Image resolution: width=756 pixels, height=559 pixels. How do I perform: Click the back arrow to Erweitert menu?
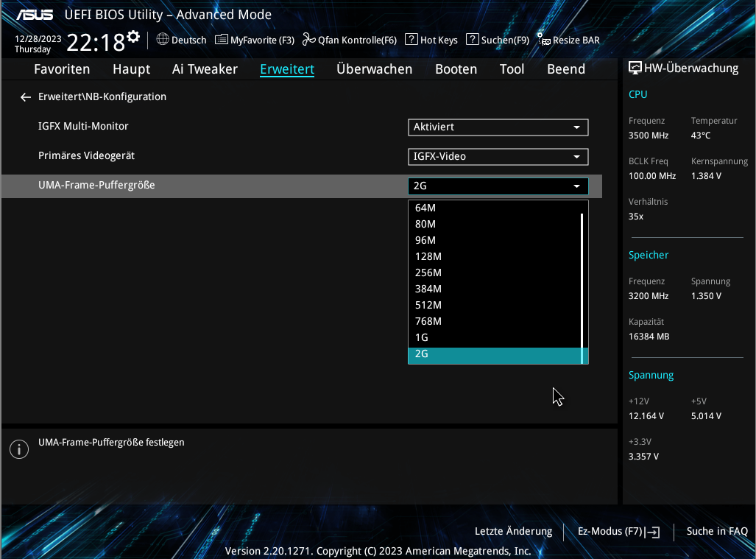point(26,97)
